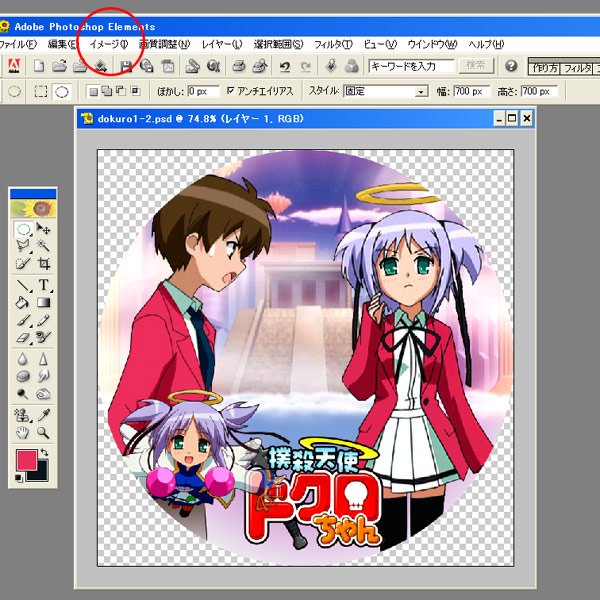Click the 高さ height field
The width and height of the screenshot is (600, 600).
click(x=539, y=91)
